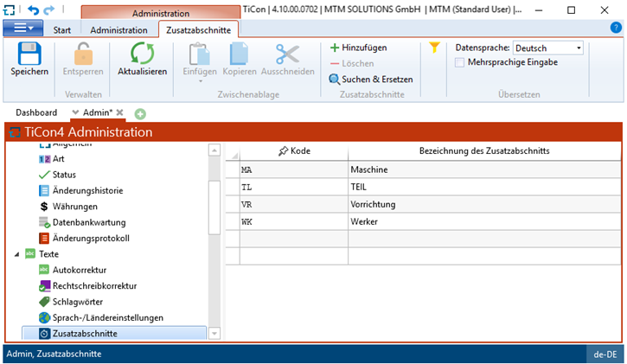The height and width of the screenshot is (364, 627).
Task: Open the Einfügen dropdown arrow
Action: 201,81
